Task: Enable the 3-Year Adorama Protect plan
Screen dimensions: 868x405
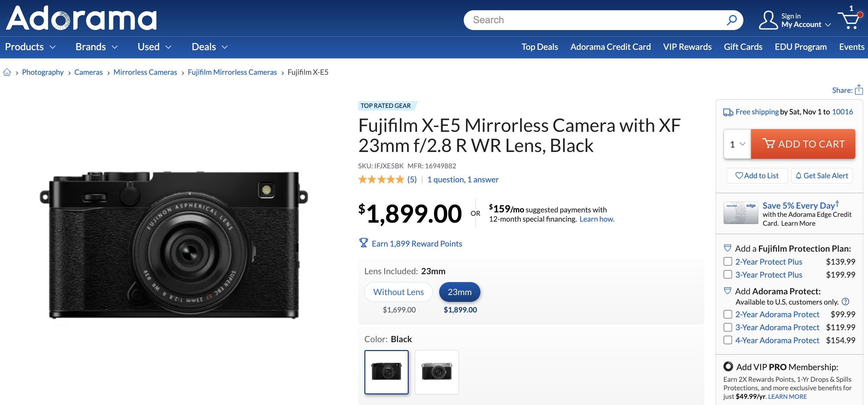Action: (727, 327)
